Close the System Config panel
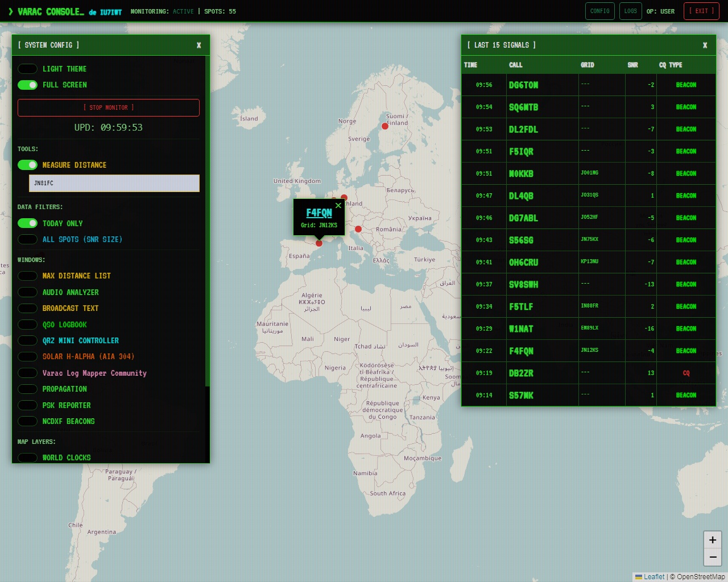Screen dimensions: 728x582 [198, 45]
